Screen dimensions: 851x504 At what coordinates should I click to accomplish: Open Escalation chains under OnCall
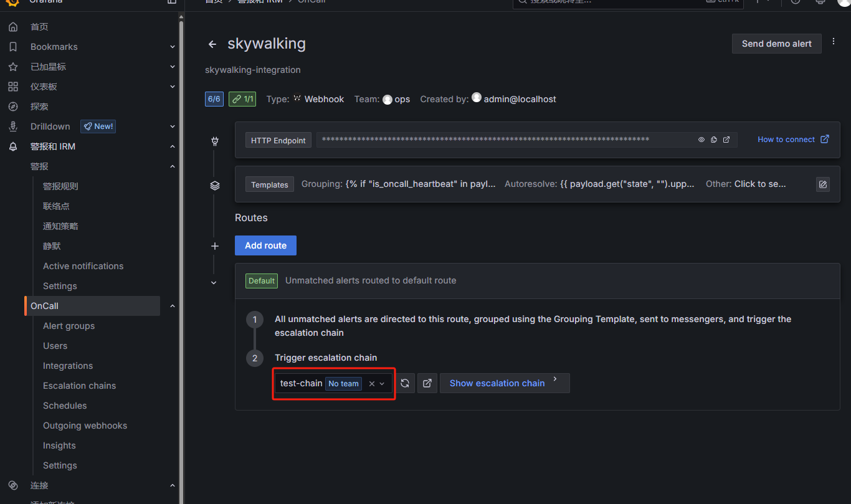pyautogui.click(x=79, y=386)
